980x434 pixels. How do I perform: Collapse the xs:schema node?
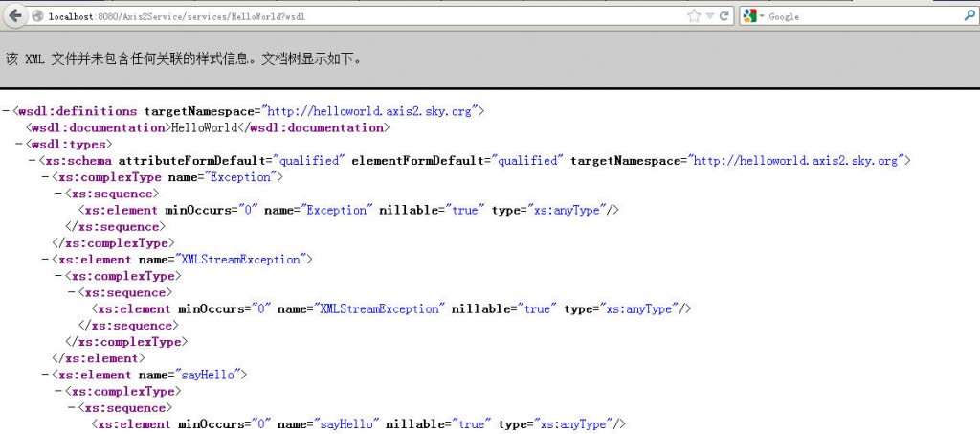[32, 161]
